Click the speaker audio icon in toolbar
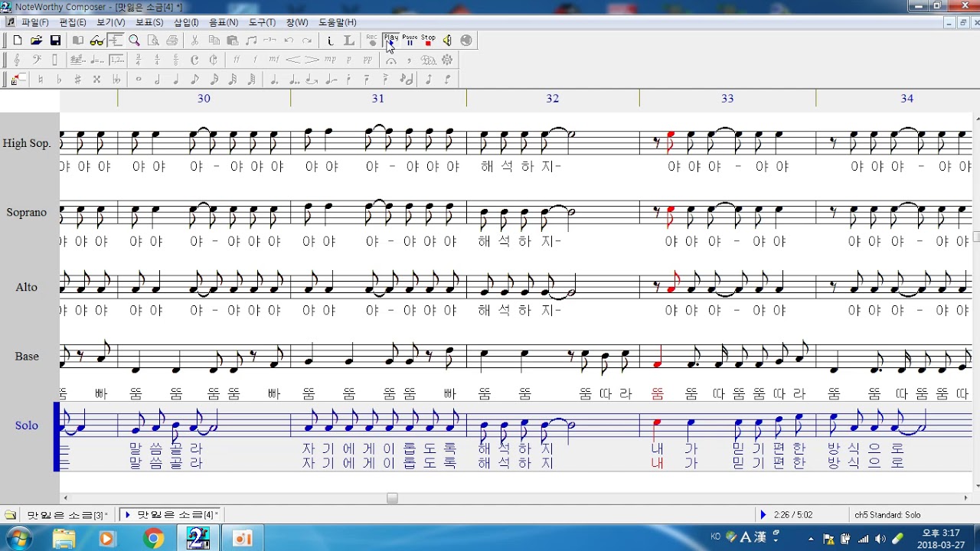 point(447,41)
